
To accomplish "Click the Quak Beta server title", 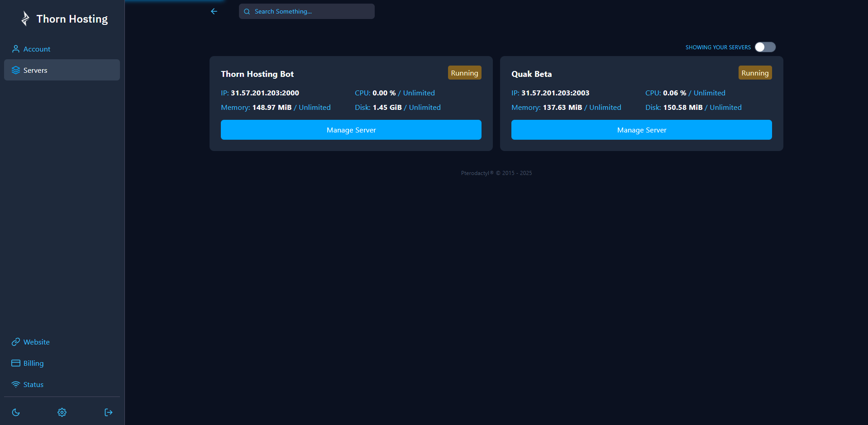I will point(531,74).
